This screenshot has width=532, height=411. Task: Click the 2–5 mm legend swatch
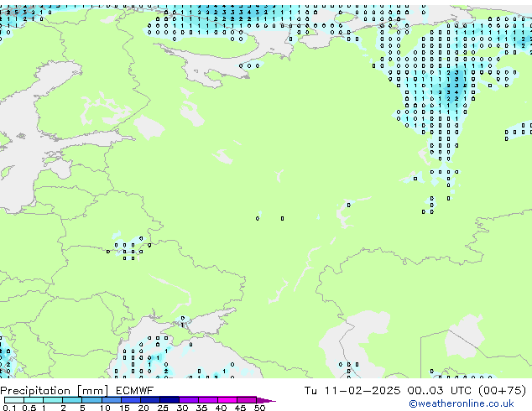point(72,400)
